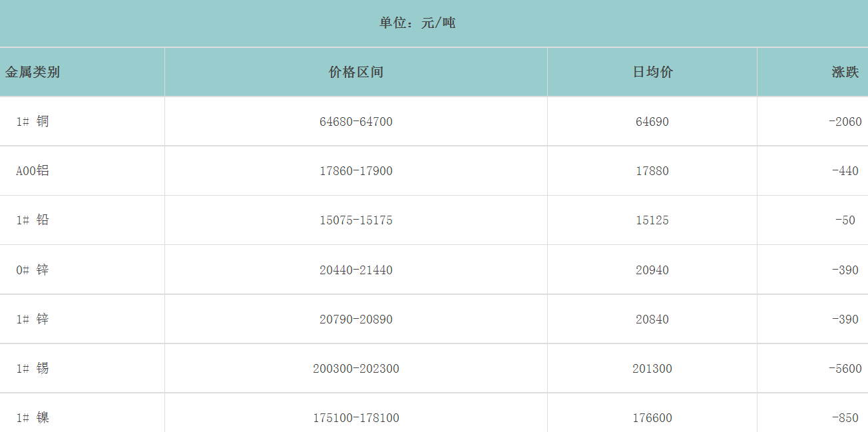Select the 1# 铜 metal row label
868x432 pixels.
[33, 122]
